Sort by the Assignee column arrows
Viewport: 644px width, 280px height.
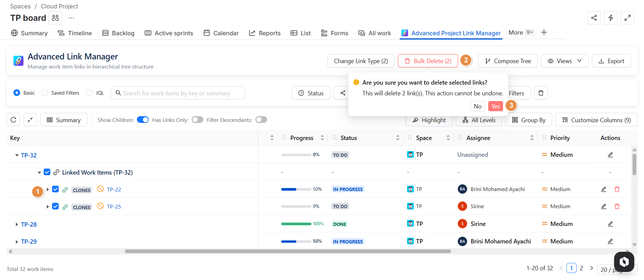pyautogui.click(x=532, y=138)
